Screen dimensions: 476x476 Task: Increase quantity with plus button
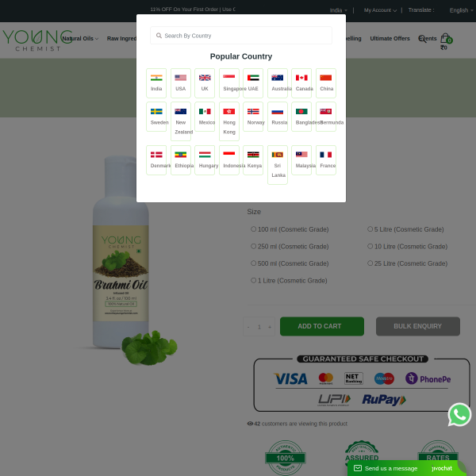coord(270,327)
